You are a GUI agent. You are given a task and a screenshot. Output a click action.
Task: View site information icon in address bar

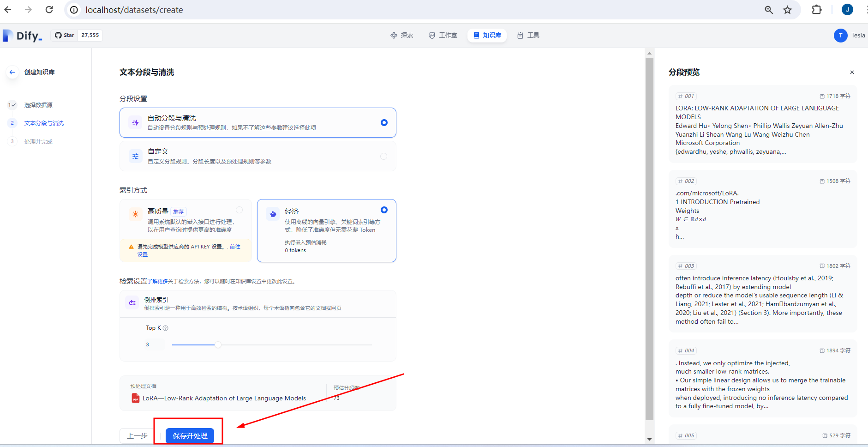coord(74,10)
